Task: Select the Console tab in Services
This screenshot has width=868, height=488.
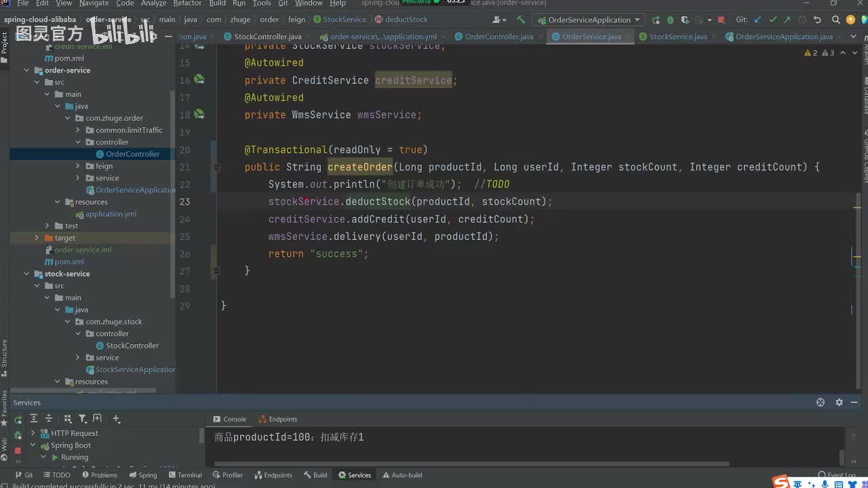Action: [229, 419]
